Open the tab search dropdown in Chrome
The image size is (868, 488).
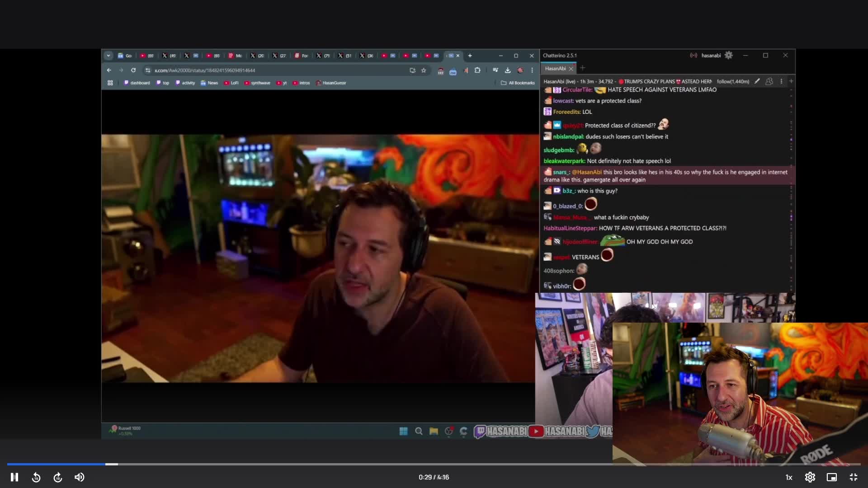point(108,55)
